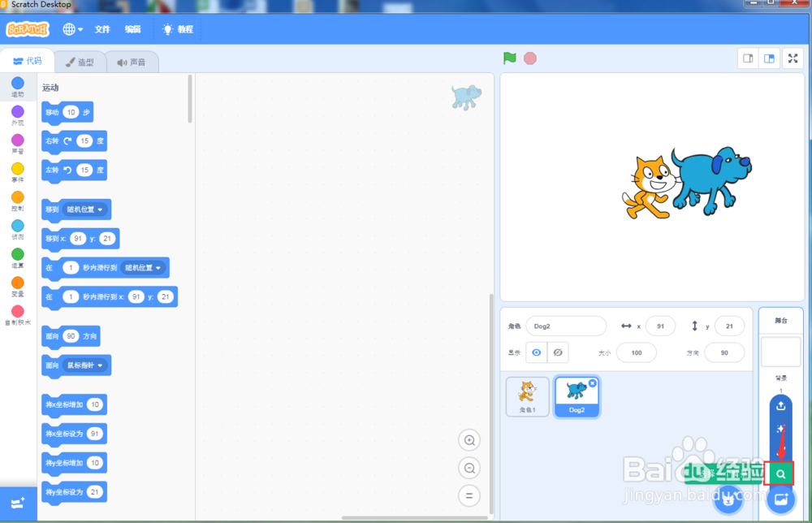Upload a backdrop from file
The height and width of the screenshot is (523, 812).
click(781, 406)
